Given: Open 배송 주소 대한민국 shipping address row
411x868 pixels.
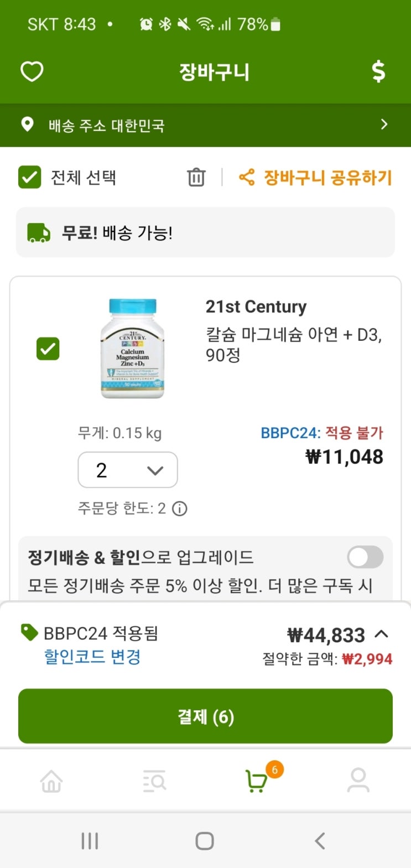Looking at the screenshot, I should (x=205, y=125).
